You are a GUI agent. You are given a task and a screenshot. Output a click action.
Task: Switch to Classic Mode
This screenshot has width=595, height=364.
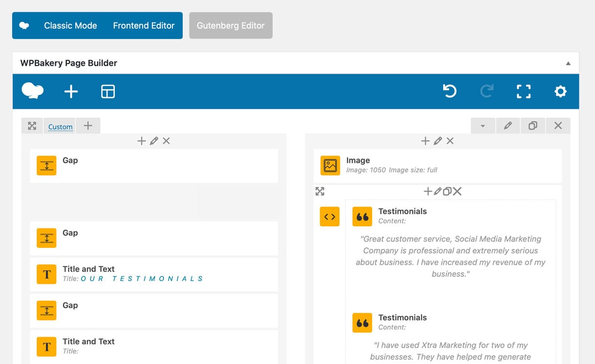tap(70, 26)
